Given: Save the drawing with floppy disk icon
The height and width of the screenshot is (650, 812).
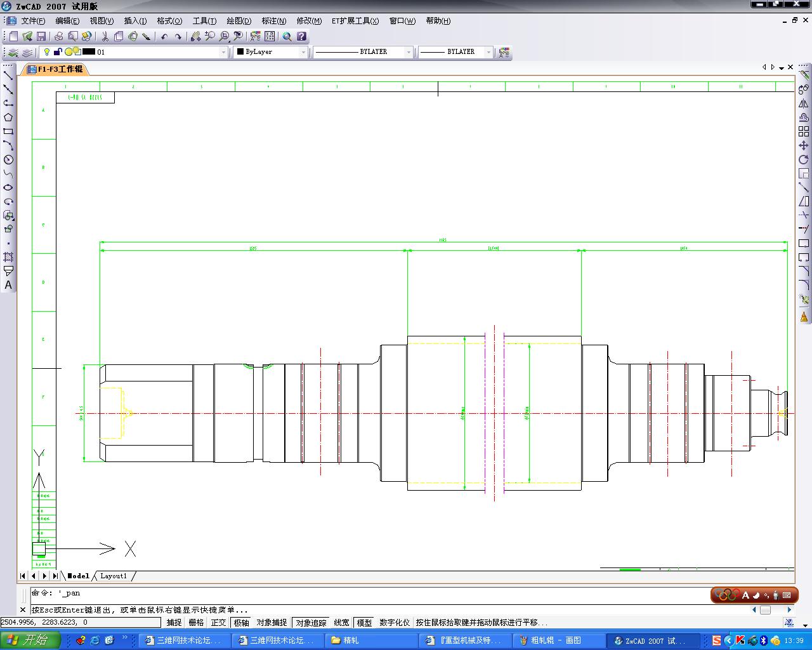Looking at the screenshot, I should (x=41, y=36).
